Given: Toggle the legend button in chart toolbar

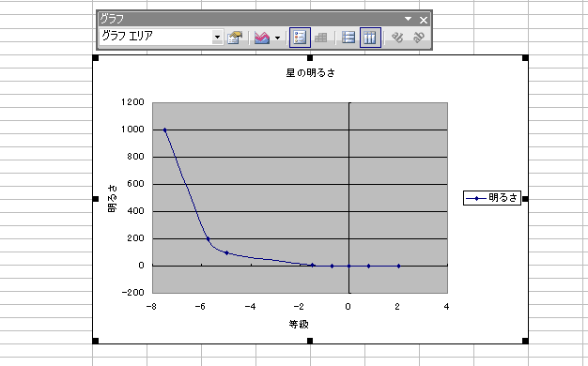Looking at the screenshot, I should point(300,38).
